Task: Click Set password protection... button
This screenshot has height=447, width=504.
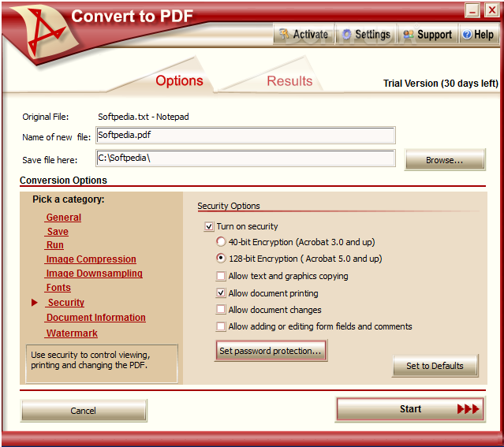Action: tap(271, 351)
